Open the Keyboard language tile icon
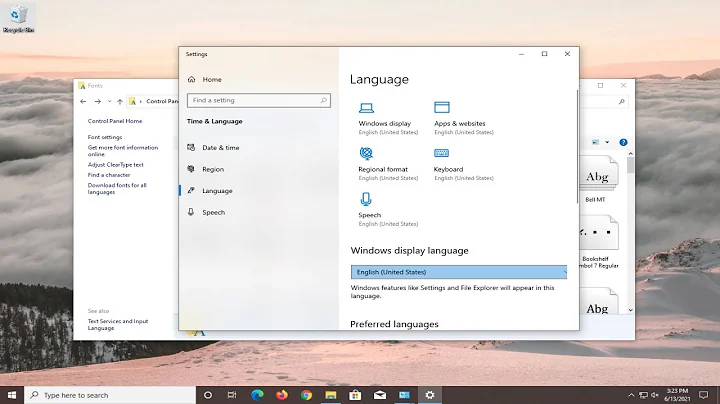 [442, 153]
